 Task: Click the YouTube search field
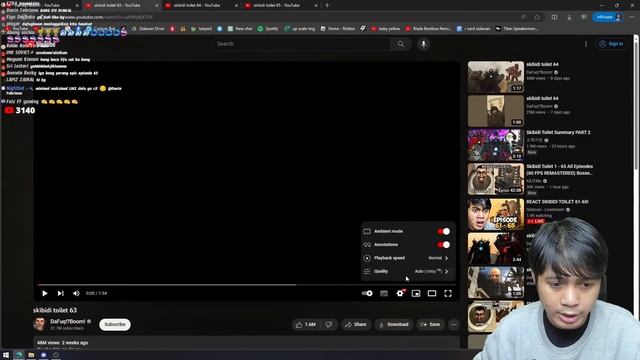[301, 44]
